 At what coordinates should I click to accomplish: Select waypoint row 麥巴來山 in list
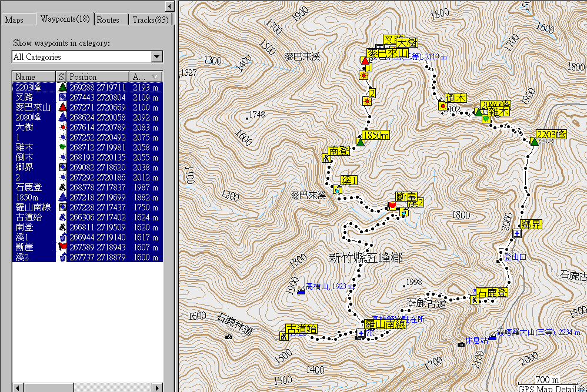(x=88, y=108)
